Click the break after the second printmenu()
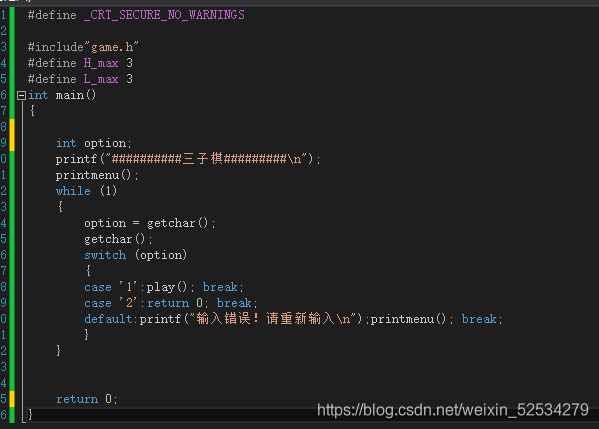 click(x=479, y=319)
